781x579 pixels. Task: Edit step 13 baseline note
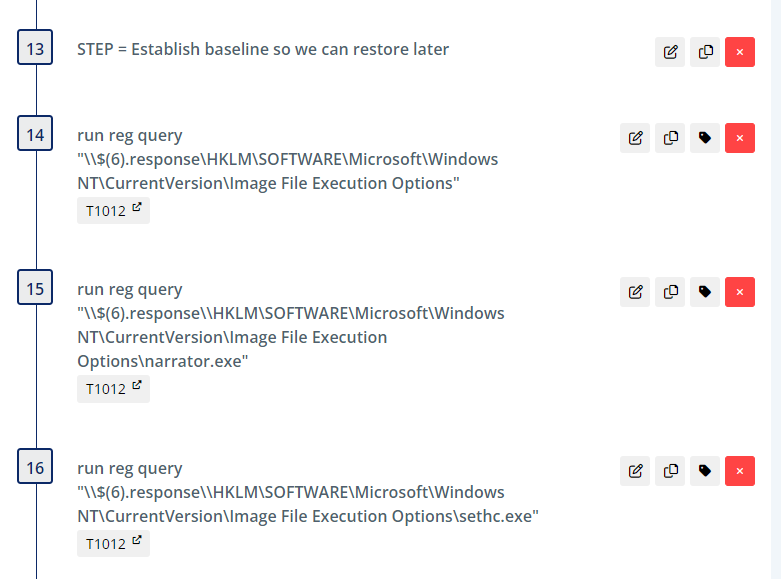coord(670,52)
